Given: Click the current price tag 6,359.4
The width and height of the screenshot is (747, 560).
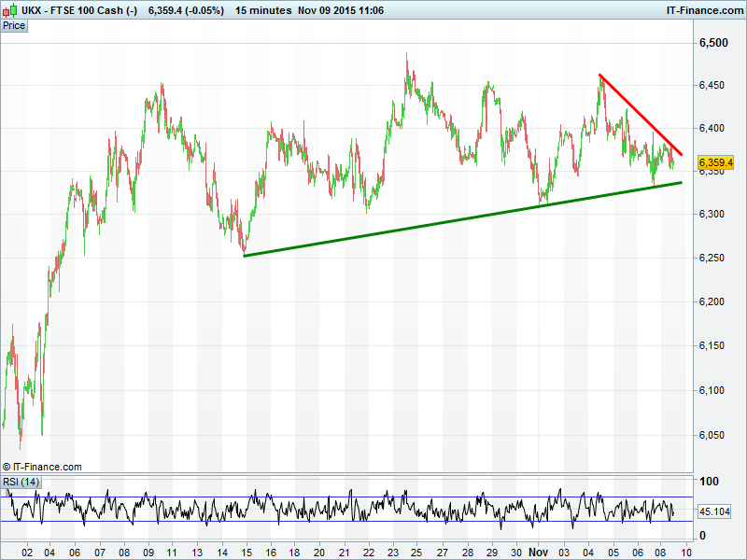Looking at the screenshot, I should point(716,162).
